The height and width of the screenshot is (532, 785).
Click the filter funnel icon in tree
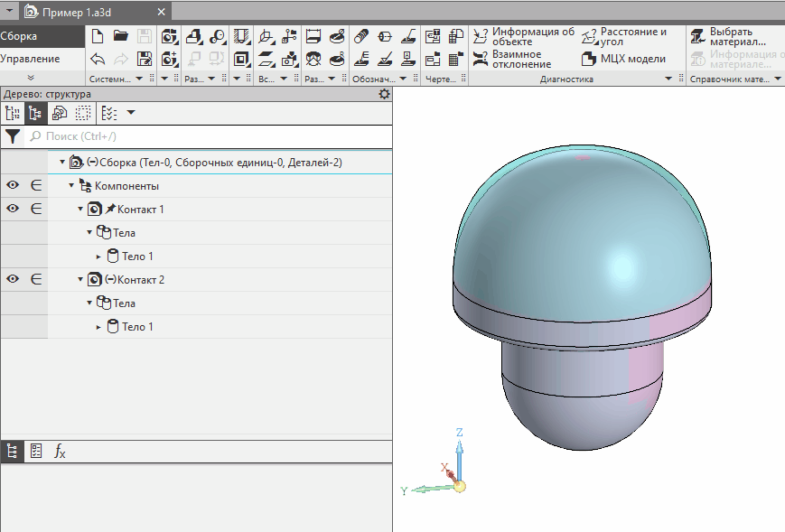pos(13,136)
